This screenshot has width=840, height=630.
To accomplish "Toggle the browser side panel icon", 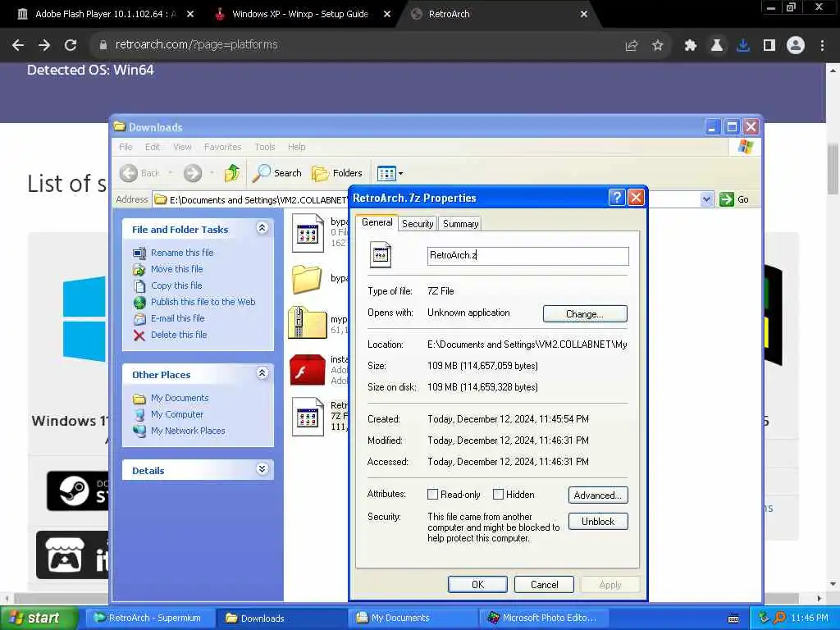I will point(769,46).
